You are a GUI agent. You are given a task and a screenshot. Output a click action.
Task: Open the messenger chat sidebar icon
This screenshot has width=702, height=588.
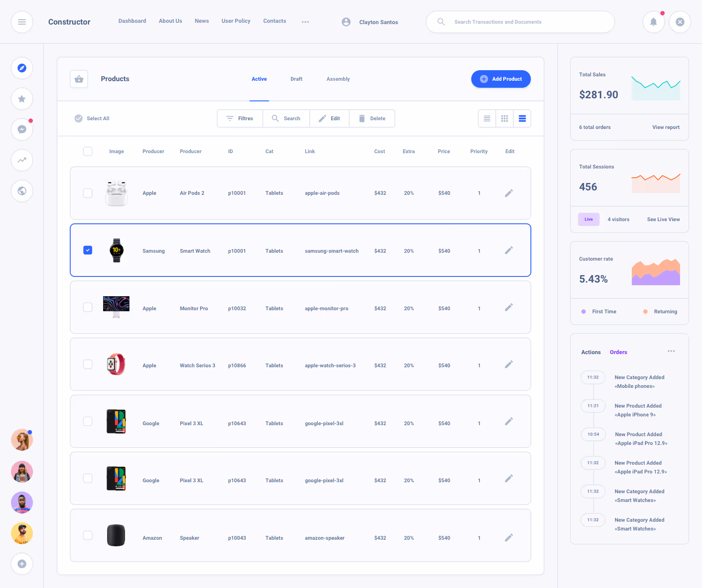pyautogui.click(x=22, y=129)
